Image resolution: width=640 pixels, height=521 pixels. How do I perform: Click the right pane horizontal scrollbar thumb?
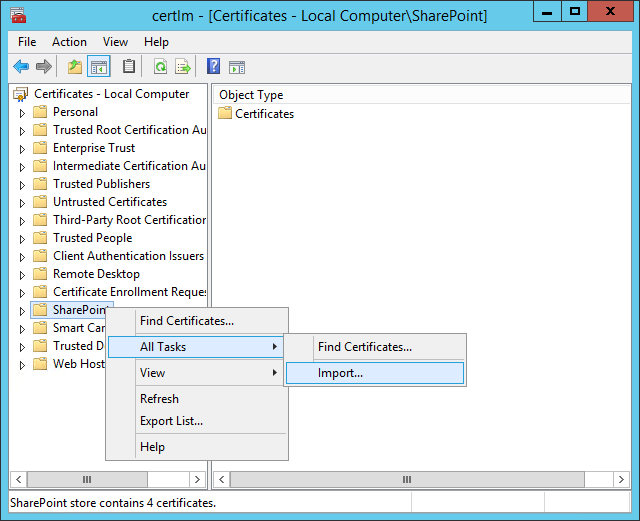tap(407, 479)
